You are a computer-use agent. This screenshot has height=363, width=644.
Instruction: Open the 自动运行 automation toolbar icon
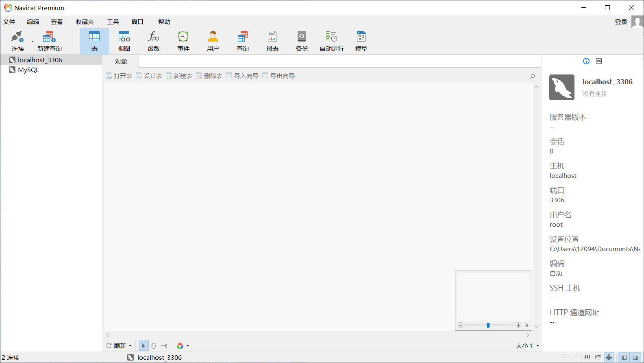(332, 41)
